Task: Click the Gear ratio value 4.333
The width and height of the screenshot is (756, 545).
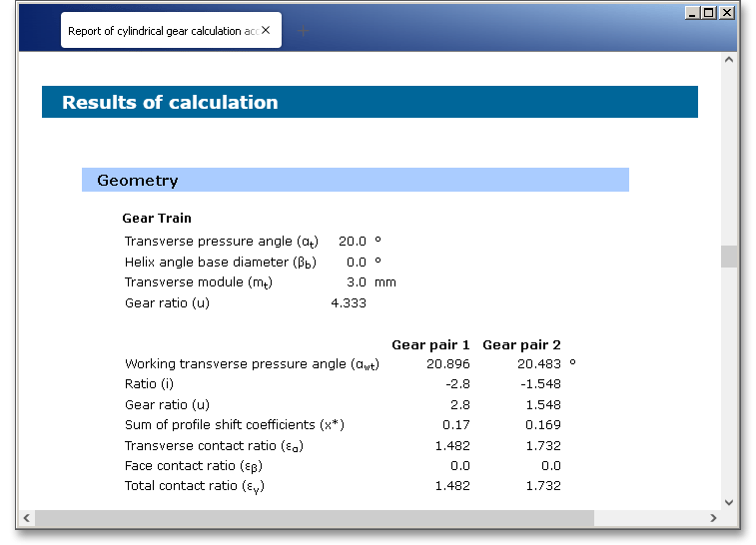Action: tap(349, 303)
